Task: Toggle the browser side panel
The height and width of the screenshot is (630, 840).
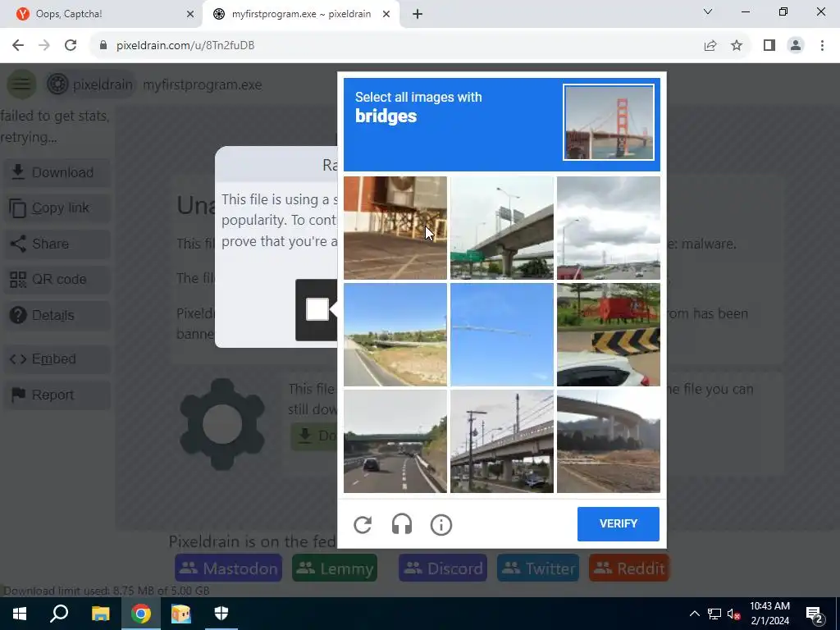Action: (x=769, y=46)
